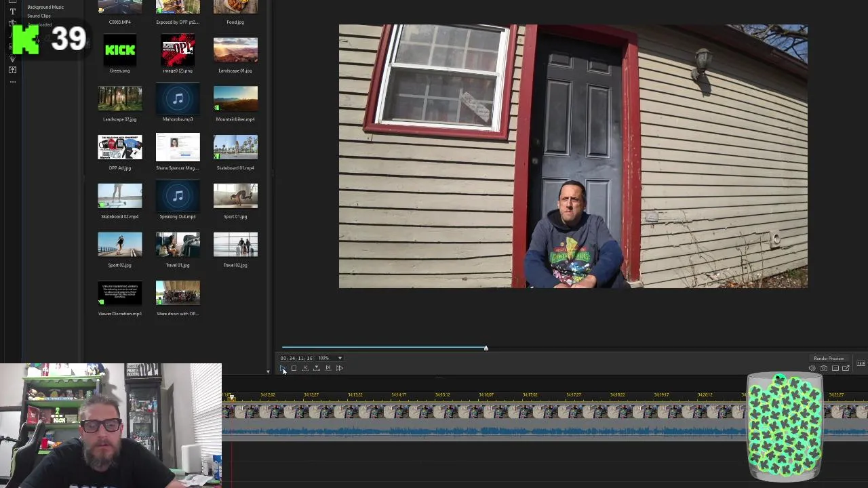Play the preview video
Image resolution: width=868 pixels, height=488 pixels.
click(282, 368)
